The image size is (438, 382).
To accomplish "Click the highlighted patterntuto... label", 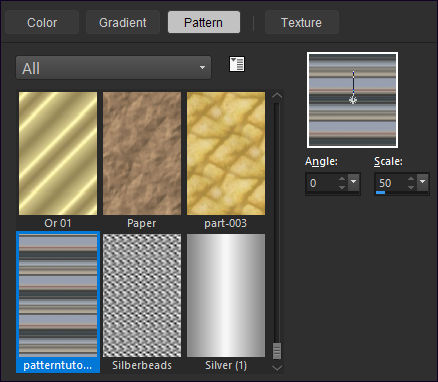I will click(x=58, y=365).
